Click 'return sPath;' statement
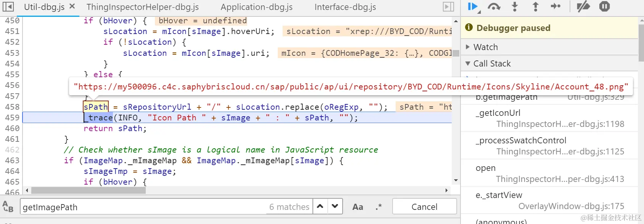 (x=115, y=128)
